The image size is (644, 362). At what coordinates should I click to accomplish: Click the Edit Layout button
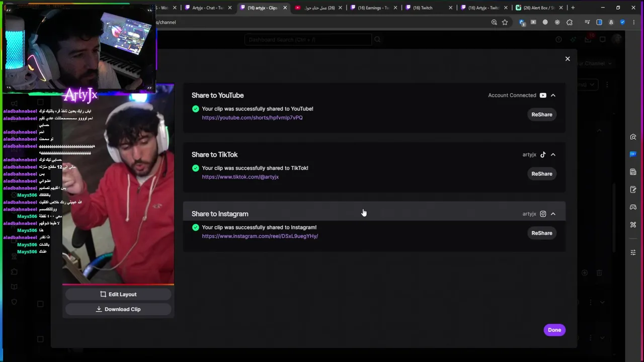tap(118, 295)
